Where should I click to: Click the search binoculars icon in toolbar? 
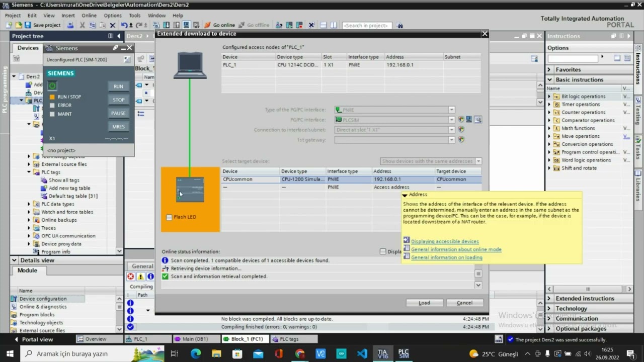[400, 25]
